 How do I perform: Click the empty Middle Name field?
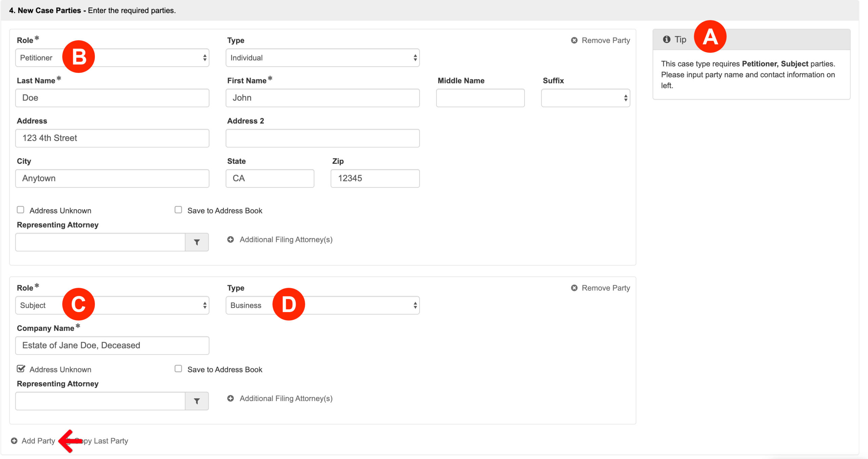(x=480, y=98)
